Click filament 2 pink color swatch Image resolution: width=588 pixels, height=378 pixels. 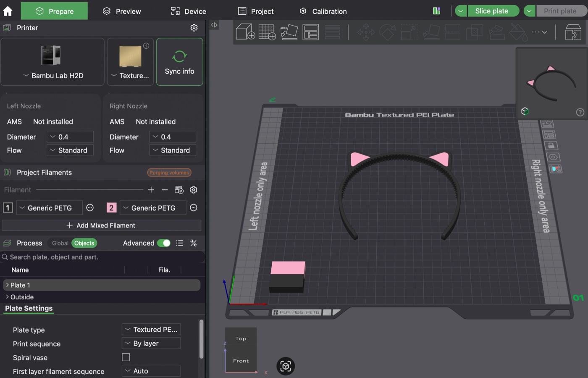pos(111,208)
